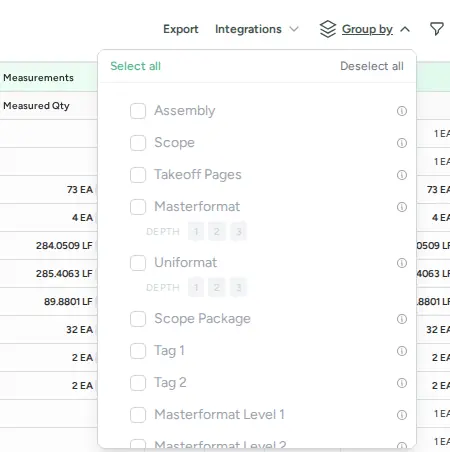Viewport: 450px width, 452px height.
Task: Set Uniformat depth to 1
Action: click(196, 287)
